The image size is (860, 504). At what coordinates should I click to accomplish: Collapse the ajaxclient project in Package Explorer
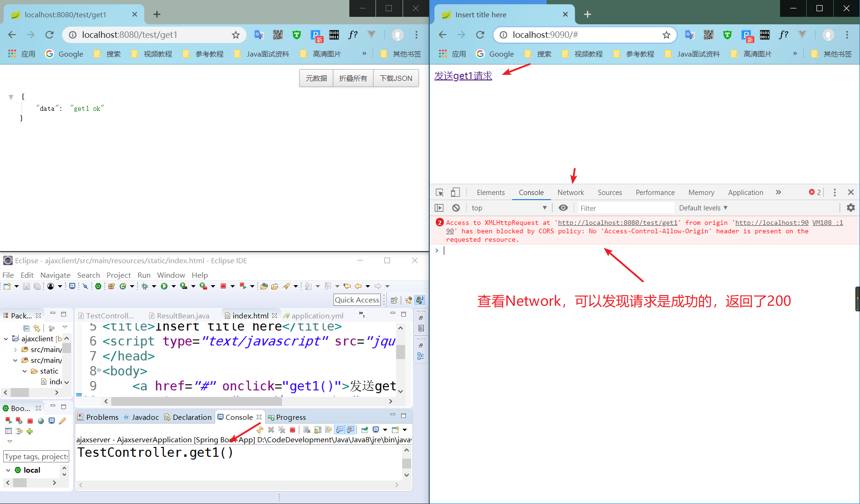point(6,338)
